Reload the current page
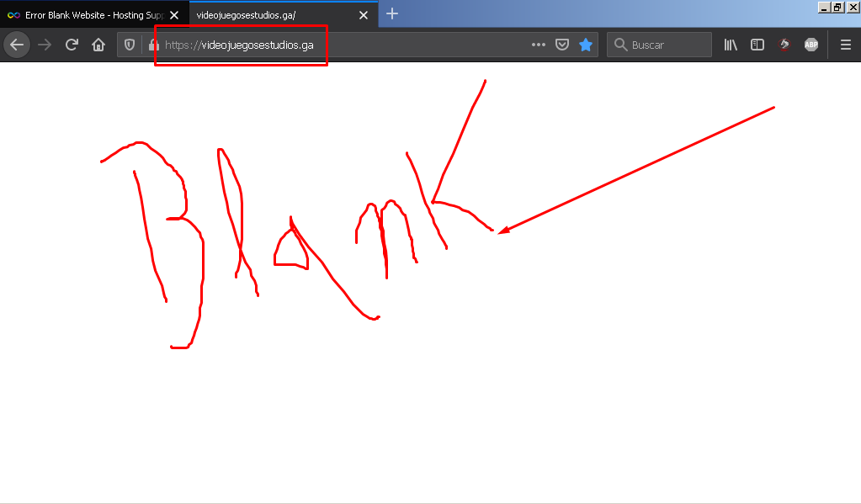861x504 pixels. point(72,45)
